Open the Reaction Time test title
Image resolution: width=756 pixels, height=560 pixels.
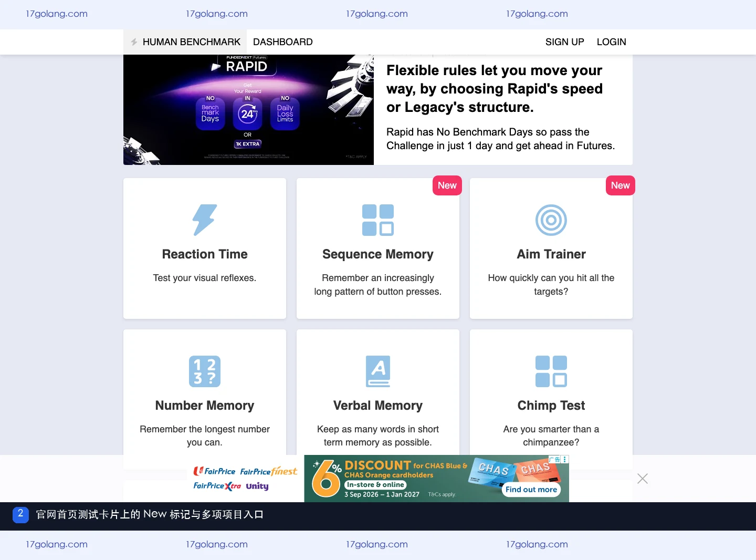tap(205, 254)
